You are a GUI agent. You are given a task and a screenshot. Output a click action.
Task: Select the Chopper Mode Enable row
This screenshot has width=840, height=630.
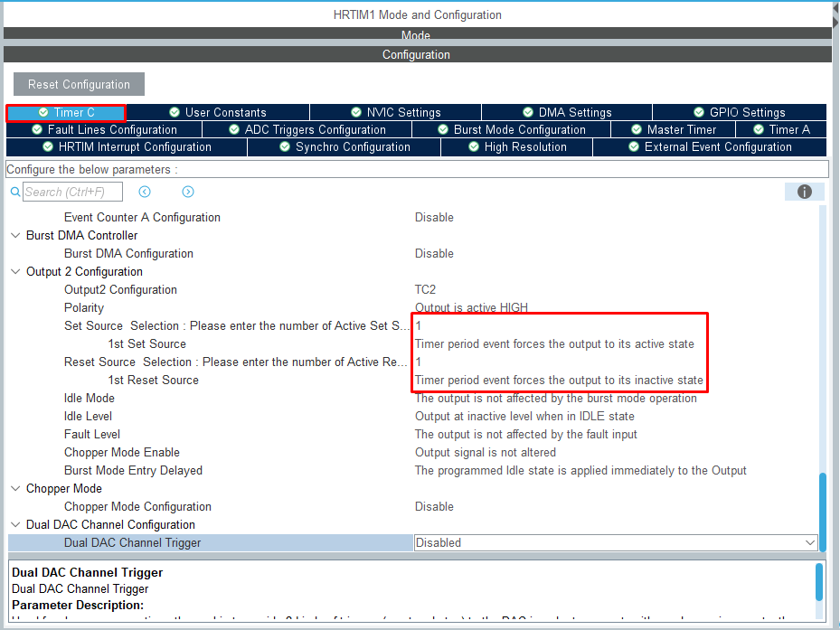tap(412, 453)
